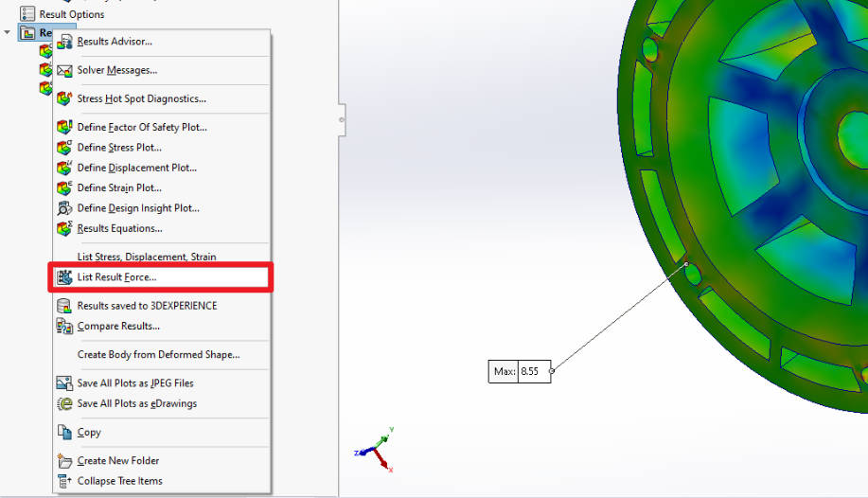This screenshot has height=498, width=868.
Task: Open Define Strain Plot option
Action: point(119,188)
